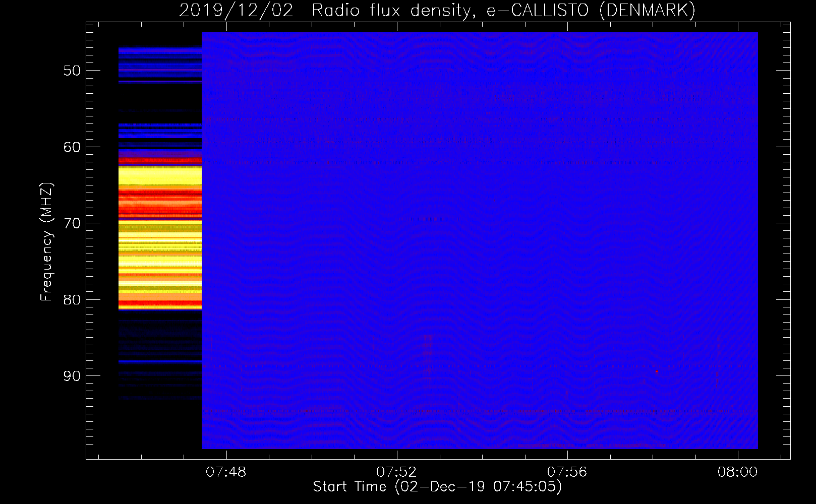Screen dimensions: 816x504
Task: Click the 60 frequency tick label
Action: 72,147
